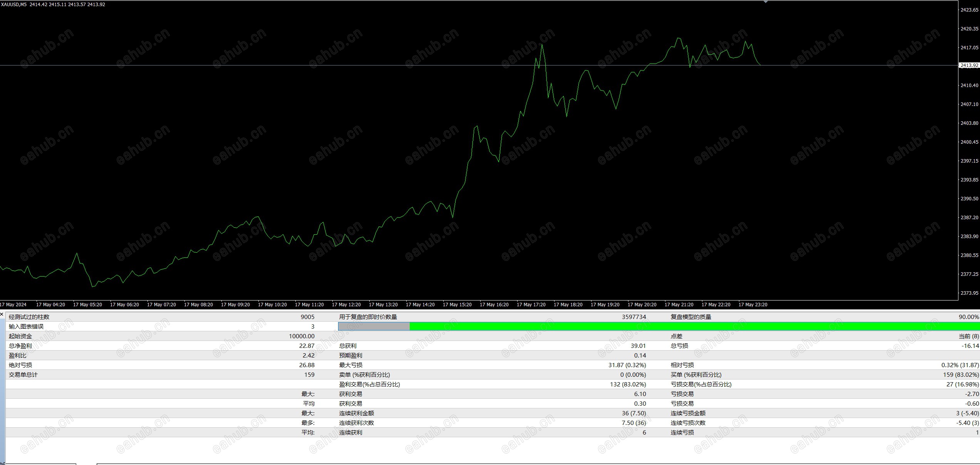Select the bars tested value 9005
The width and height of the screenshot is (980, 465).
(308, 317)
